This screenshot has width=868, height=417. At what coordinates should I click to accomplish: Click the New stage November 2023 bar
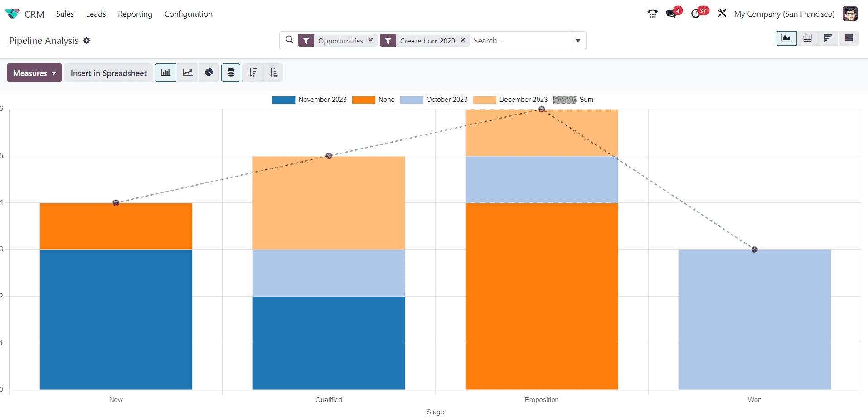pos(116,320)
